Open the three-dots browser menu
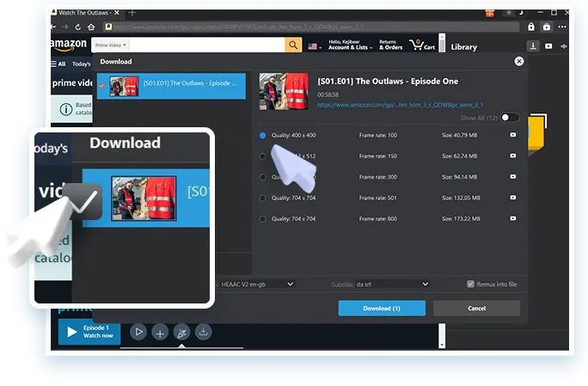The height and width of the screenshot is (386, 588). pos(561,27)
